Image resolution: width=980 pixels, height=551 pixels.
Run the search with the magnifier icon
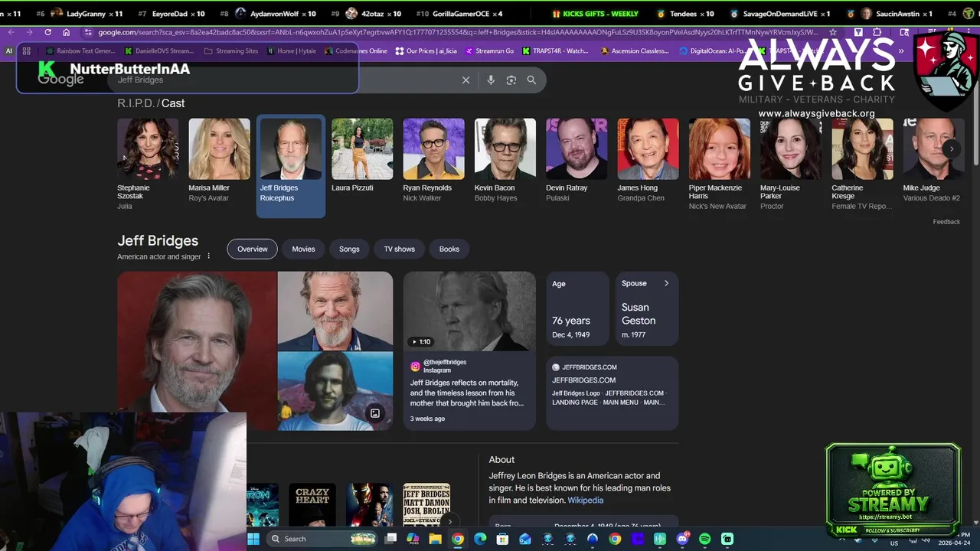coord(531,80)
